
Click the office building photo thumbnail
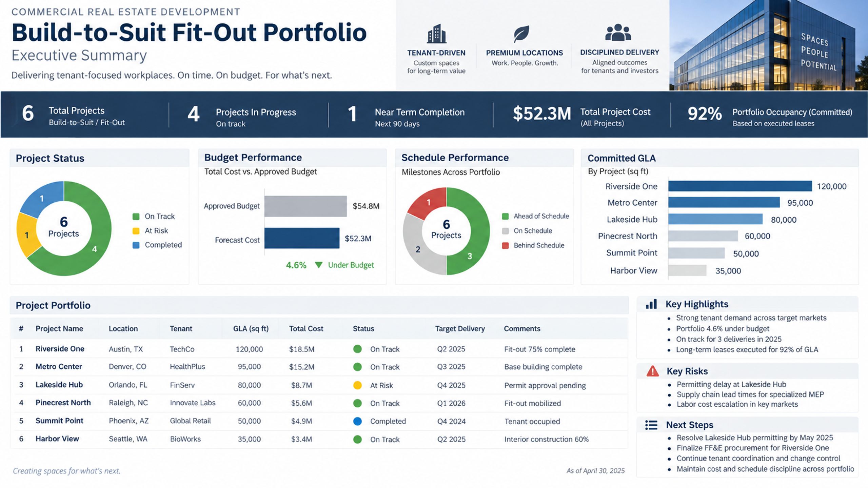[768, 45]
